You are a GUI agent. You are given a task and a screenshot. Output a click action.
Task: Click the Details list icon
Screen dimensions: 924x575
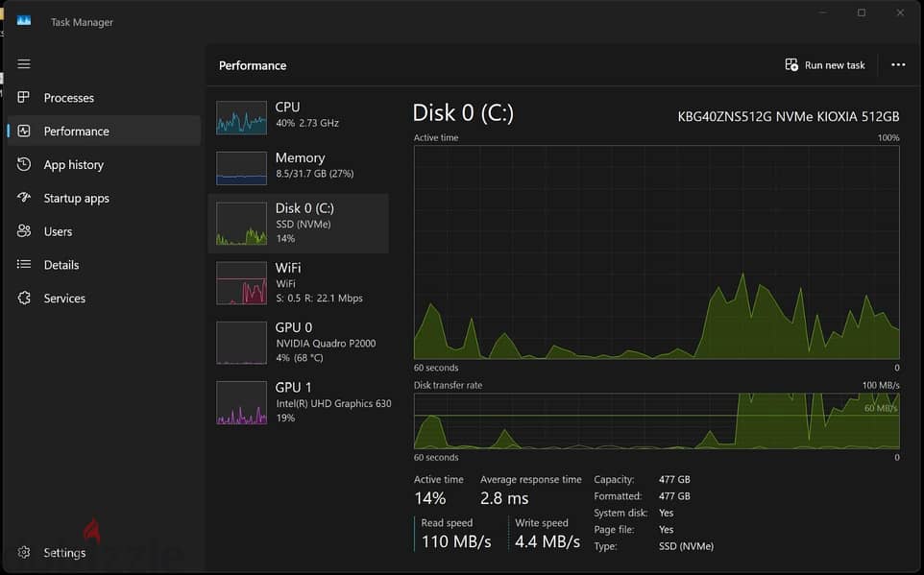tap(24, 265)
